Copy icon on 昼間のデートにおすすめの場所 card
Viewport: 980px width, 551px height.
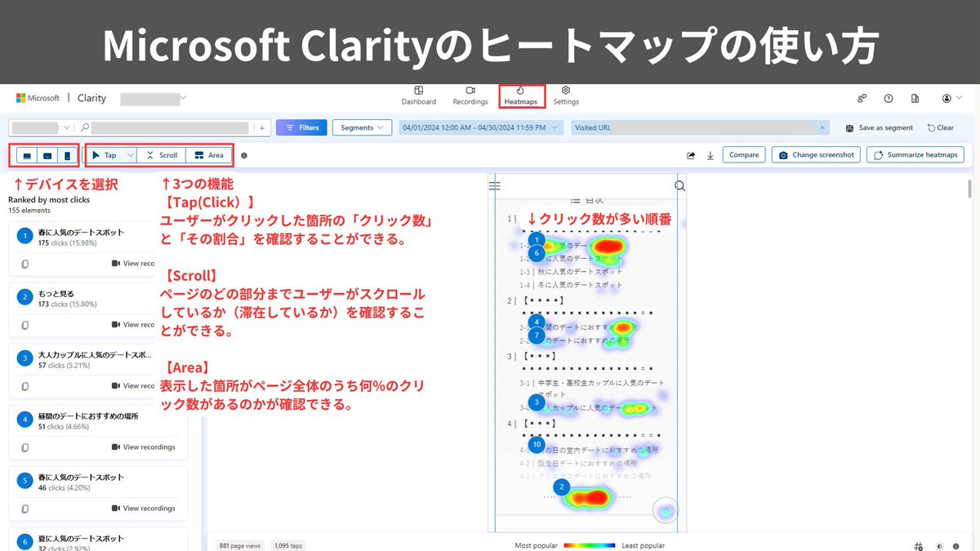coord(24,447)
